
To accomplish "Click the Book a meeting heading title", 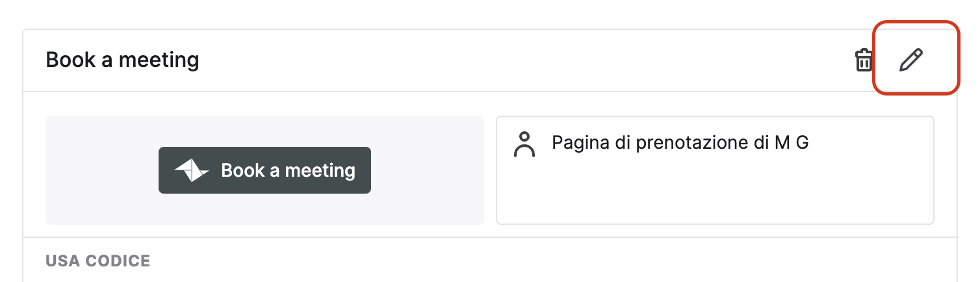I will coord(122,60).
